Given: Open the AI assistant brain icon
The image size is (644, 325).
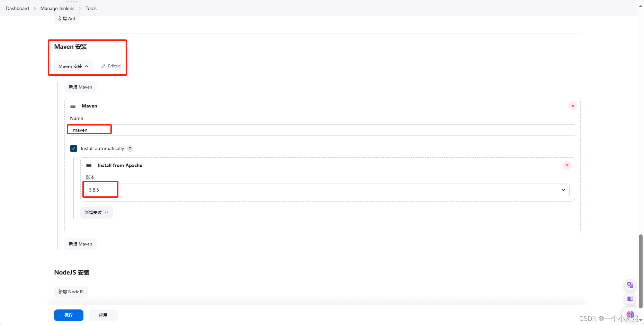Looking at the screenshot, I should click(630, 314).
